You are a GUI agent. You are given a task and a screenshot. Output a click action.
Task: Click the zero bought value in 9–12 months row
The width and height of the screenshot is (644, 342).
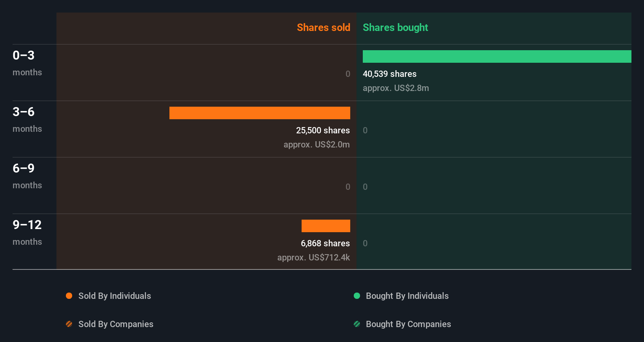(365, 243)
